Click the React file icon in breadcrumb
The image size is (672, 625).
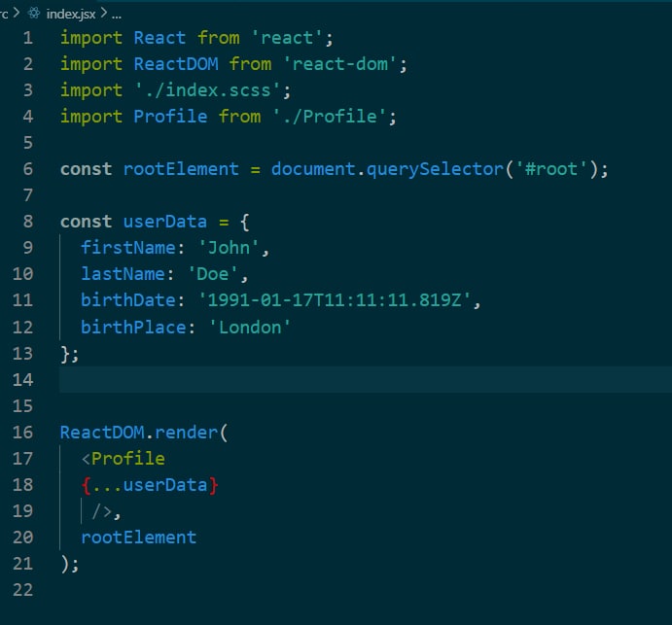click(34, 14)
